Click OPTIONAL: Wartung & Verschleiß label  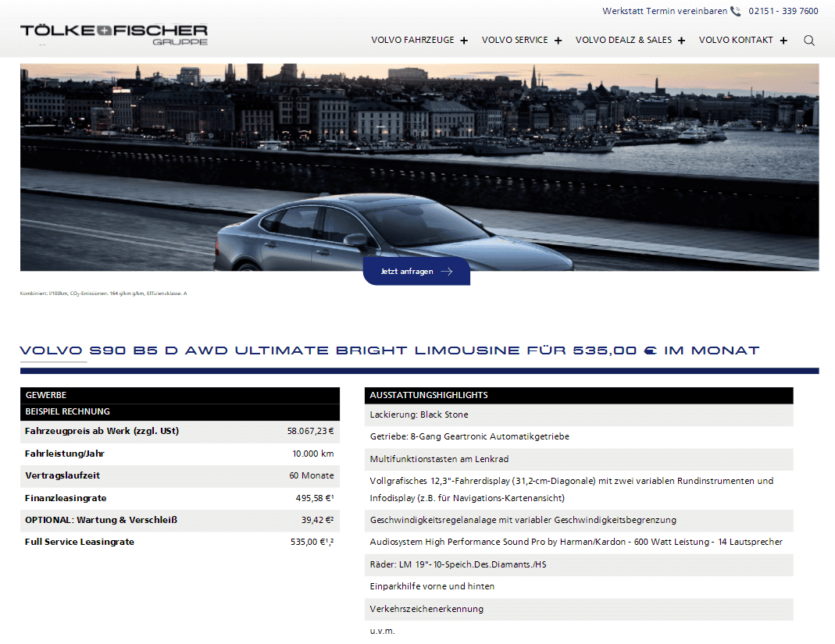click(x=102, y=520)
